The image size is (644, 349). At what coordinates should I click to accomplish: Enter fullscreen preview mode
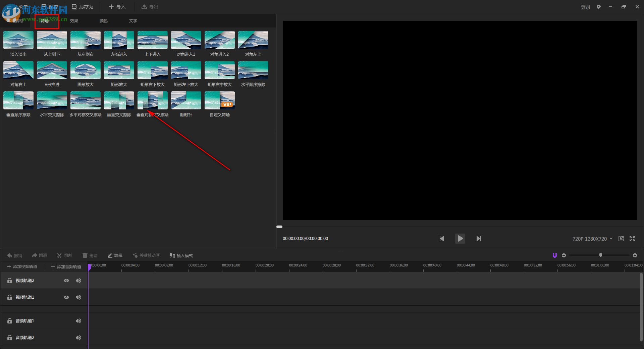tap(632, 239)
